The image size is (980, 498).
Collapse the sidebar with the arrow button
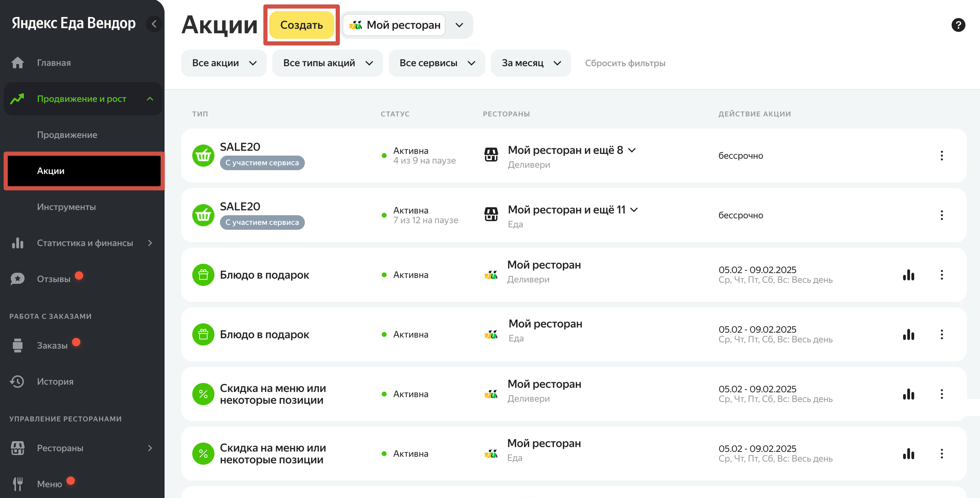[154, 24]
